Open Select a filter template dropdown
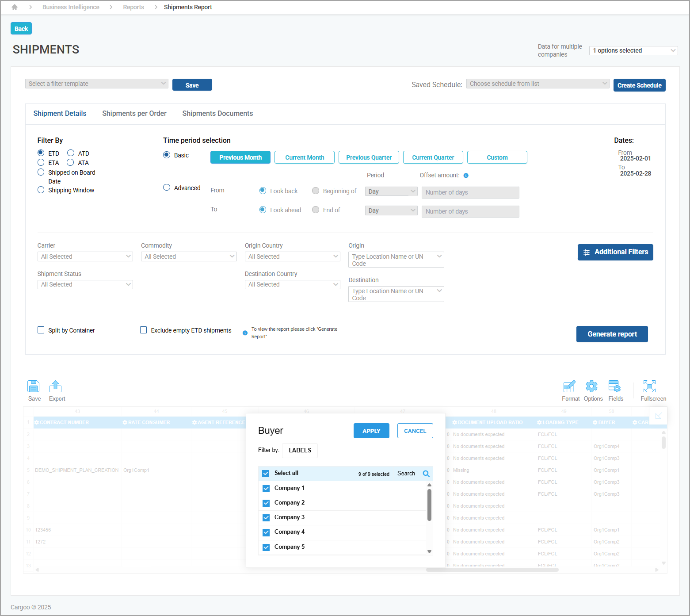Image resolution: width=690 pixels, height=616 pixels. pyautogui.click(x=97, y=84)
